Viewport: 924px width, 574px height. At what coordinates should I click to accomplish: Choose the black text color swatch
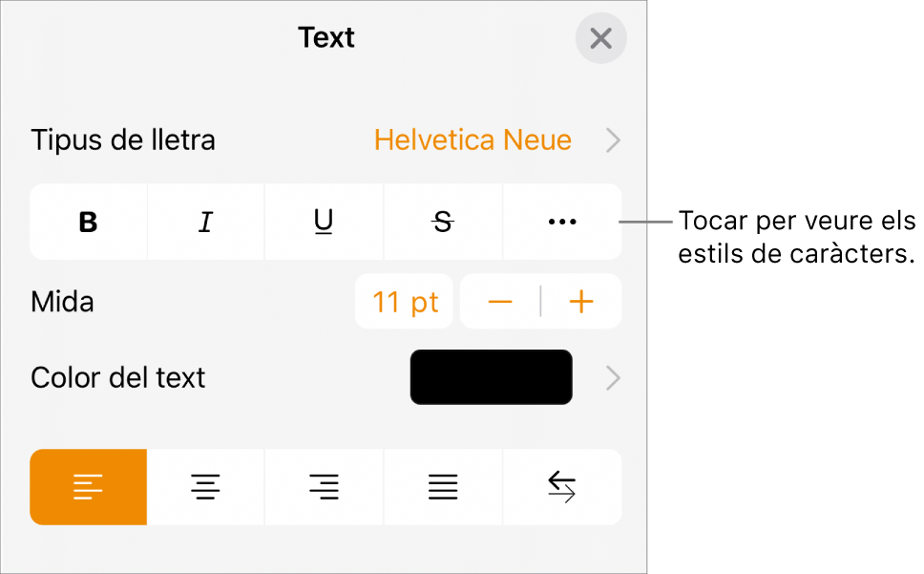[491, 377]
